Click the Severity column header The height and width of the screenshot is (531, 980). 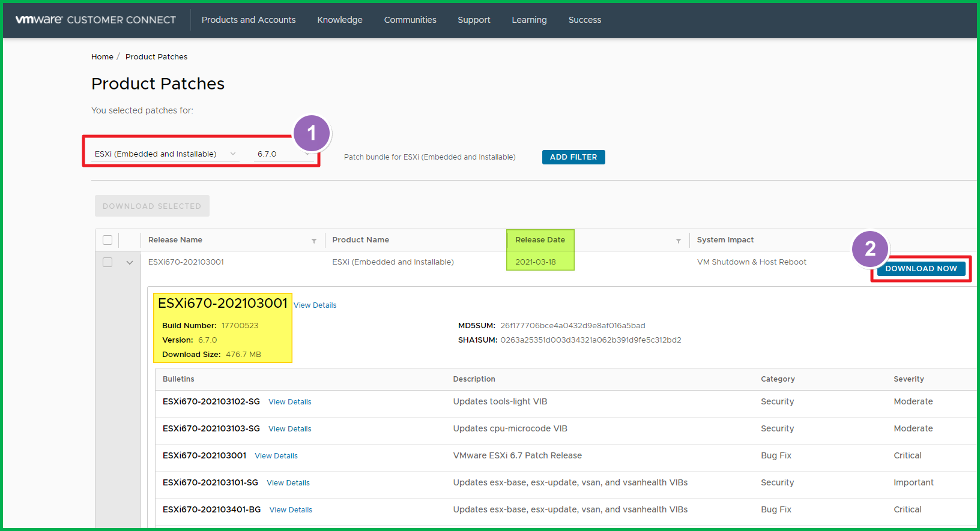pos(909,379)
